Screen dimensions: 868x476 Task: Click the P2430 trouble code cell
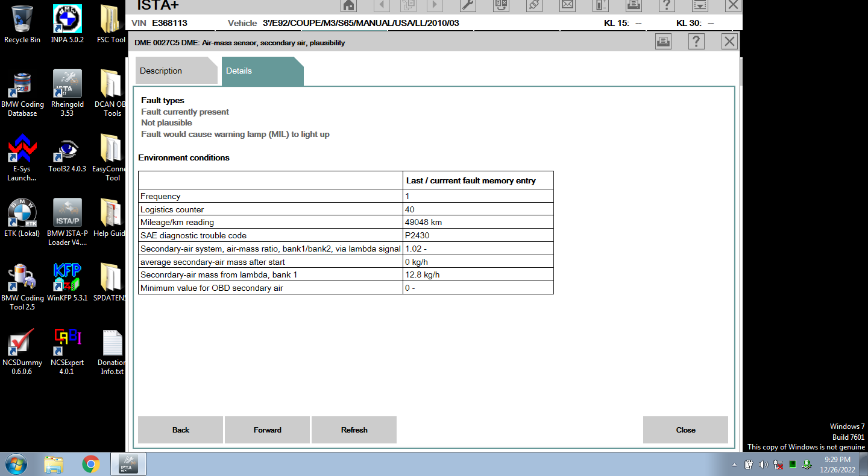click(x=478, y=235)
